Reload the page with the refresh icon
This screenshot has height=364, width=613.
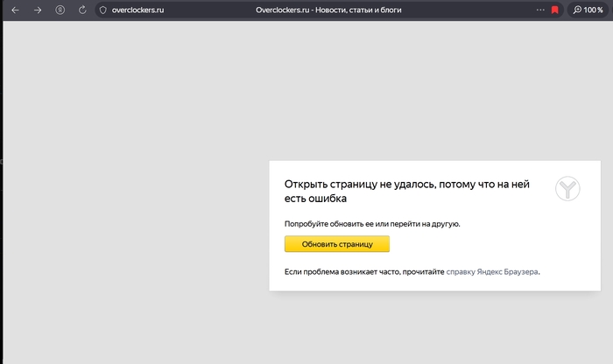82,10
